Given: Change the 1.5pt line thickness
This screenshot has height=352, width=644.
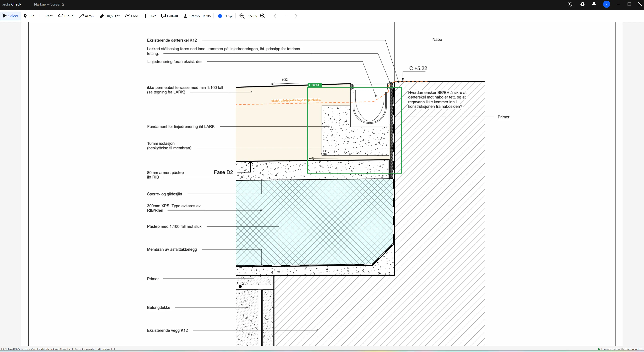Looking at the screenshot, I should tap(229, 16).
